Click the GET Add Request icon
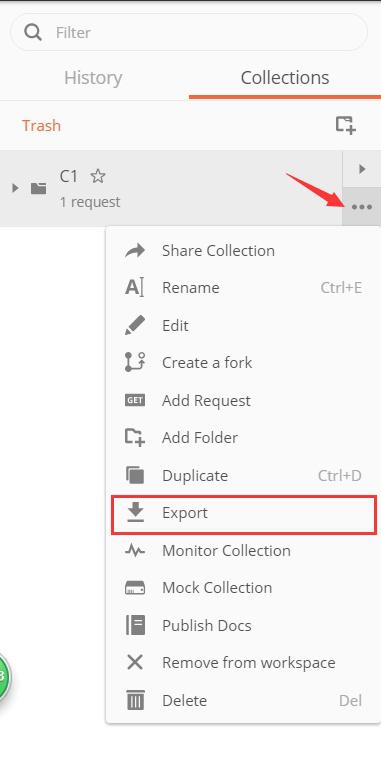The image size is (381, 769). pos(135,401)
